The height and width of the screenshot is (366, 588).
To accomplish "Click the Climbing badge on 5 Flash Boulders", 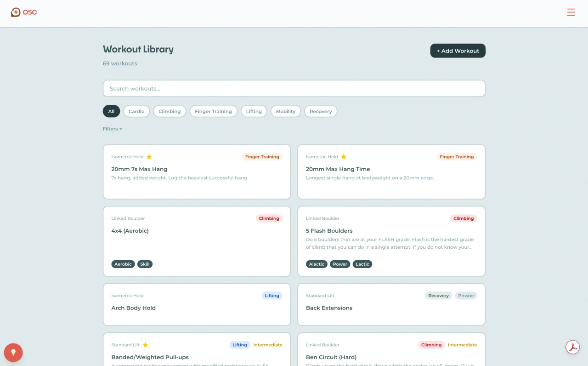I will 464,218.
